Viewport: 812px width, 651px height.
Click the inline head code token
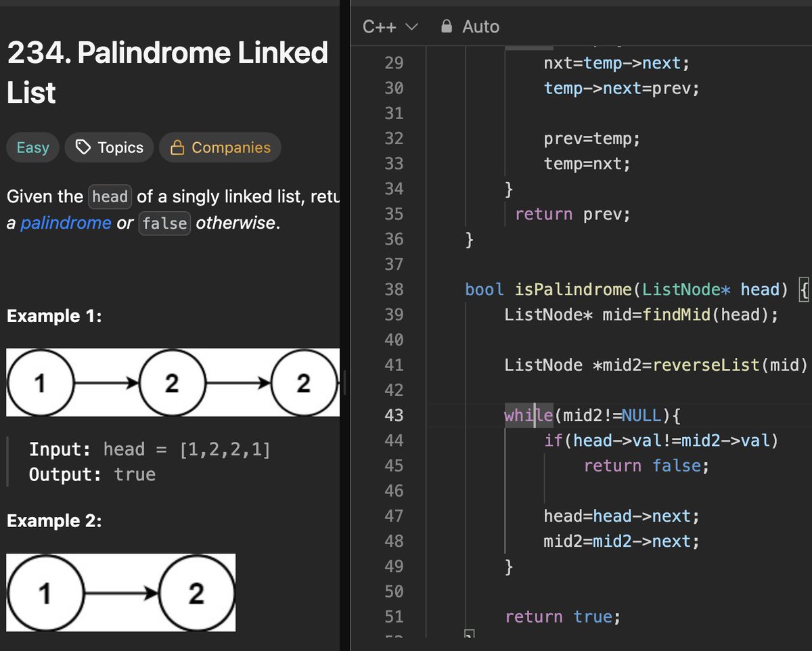click(x=110, y=197)
